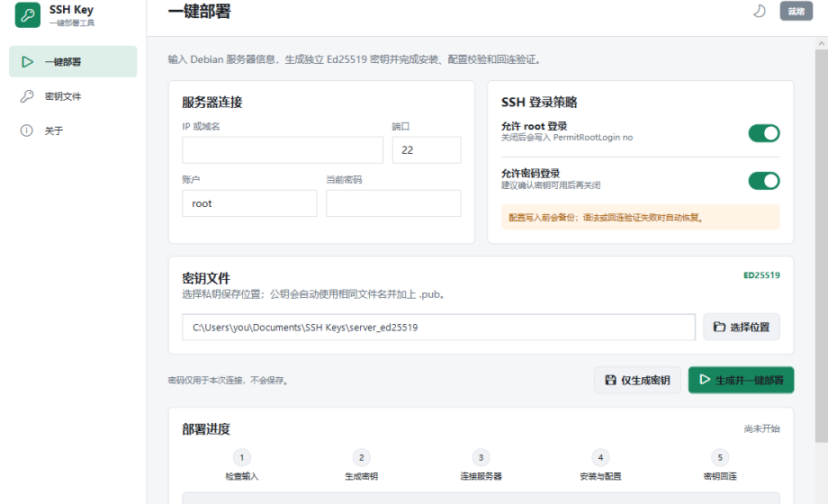Click the play icon beside 一键部署 in sidebar

(x=27, y=62)
